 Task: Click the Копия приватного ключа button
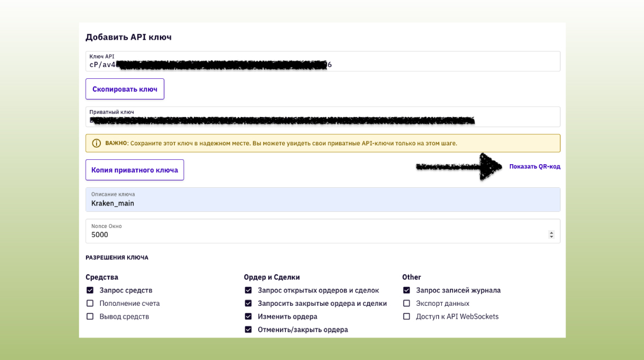click(135, 170)
